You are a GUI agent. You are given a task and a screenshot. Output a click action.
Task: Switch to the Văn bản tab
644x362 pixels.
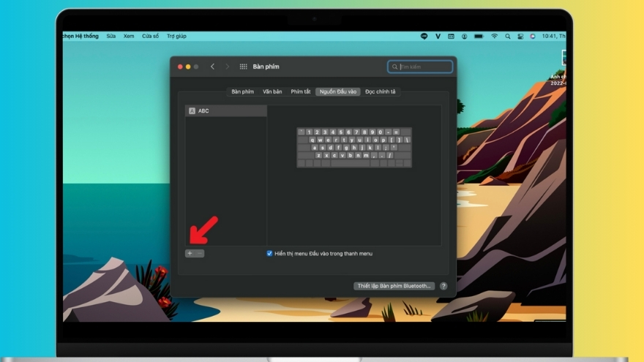pyautogui.click(x=272, y=91)
